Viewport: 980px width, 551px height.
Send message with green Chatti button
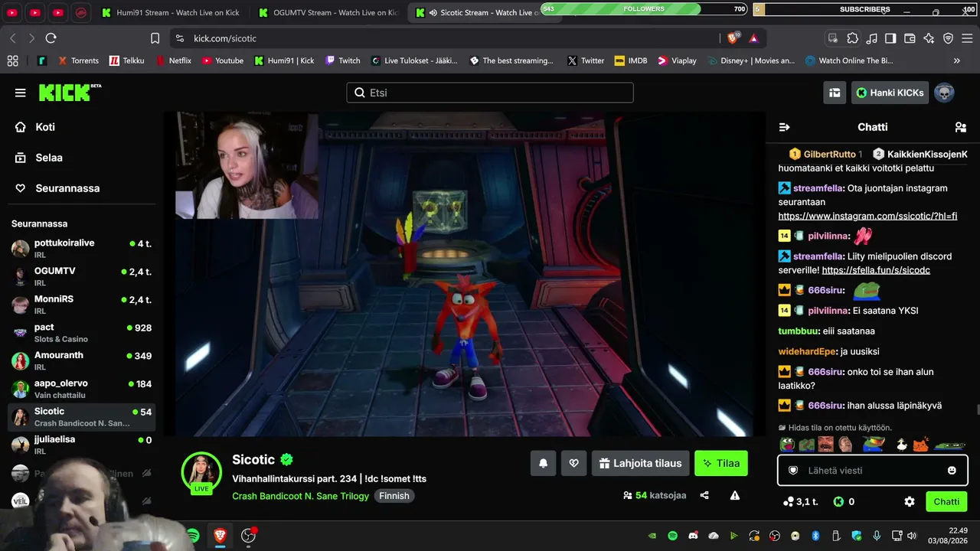[946, 501]
